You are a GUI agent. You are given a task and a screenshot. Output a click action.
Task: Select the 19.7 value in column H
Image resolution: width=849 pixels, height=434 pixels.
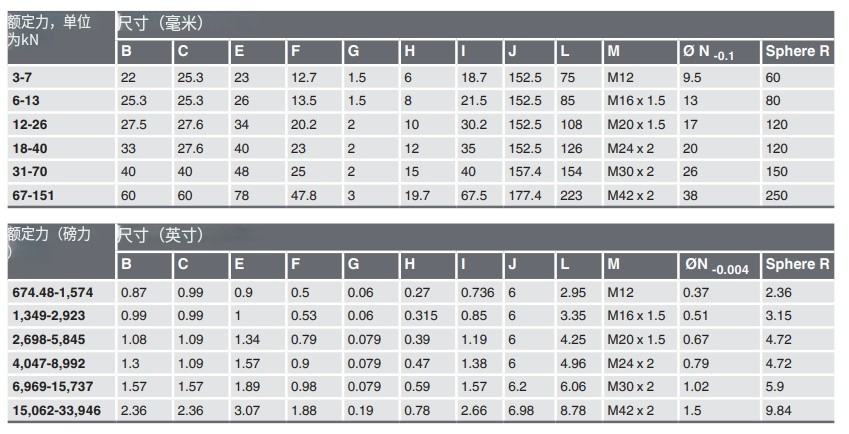click(416, 195)
